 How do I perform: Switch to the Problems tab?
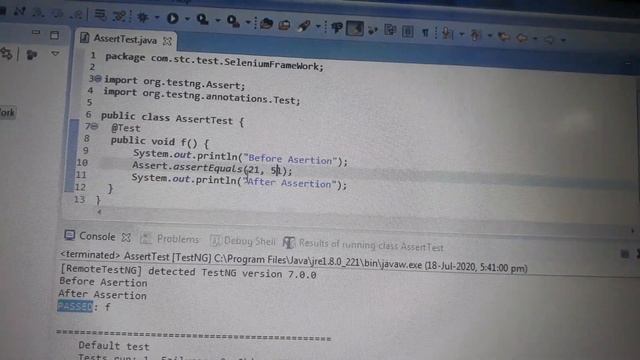(x=171, y=239)
